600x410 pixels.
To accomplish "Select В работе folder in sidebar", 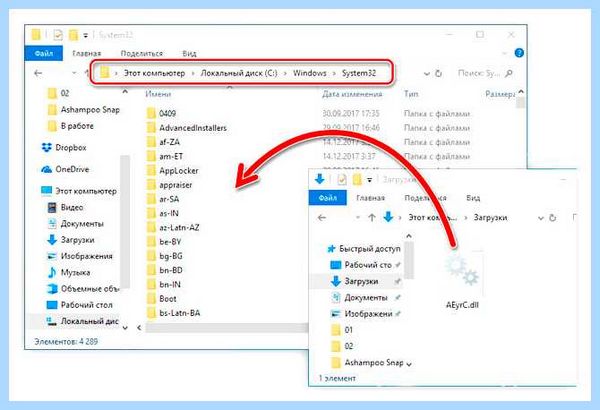I will (x=70, y=126).
